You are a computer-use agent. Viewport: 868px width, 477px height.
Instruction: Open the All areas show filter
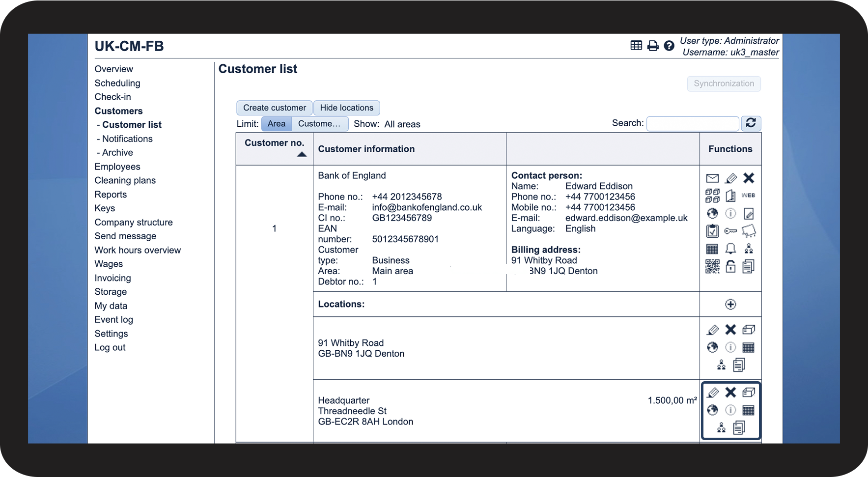pos(402,124)
